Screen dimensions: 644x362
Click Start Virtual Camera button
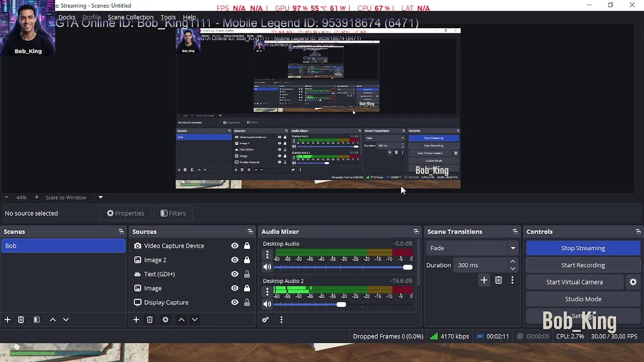(x=575, y=282)
